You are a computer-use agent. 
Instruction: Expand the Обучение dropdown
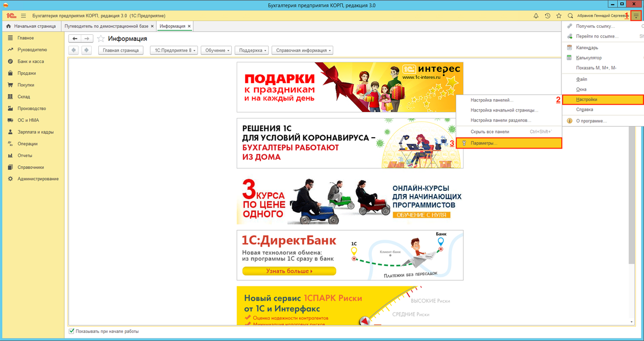point(217,50)
